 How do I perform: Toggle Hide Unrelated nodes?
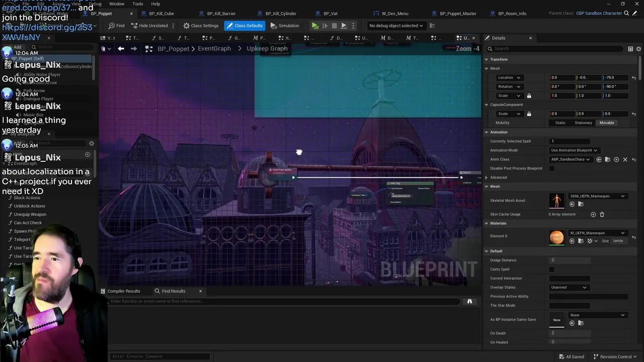pos(149,26)
